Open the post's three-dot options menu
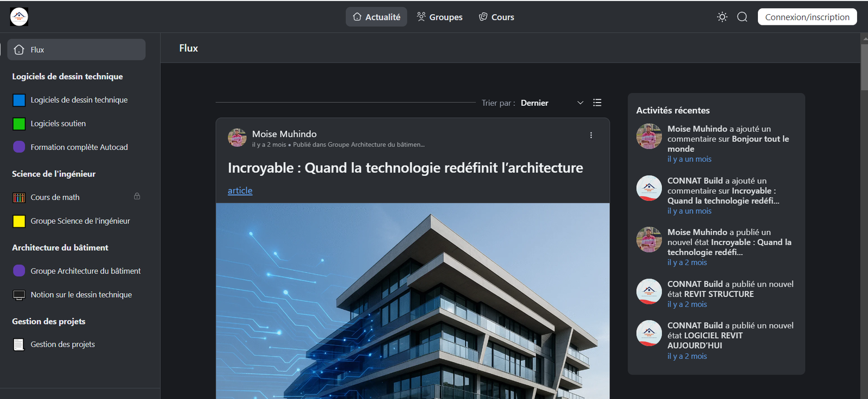The image size is (868, 399). click(591, 135)
